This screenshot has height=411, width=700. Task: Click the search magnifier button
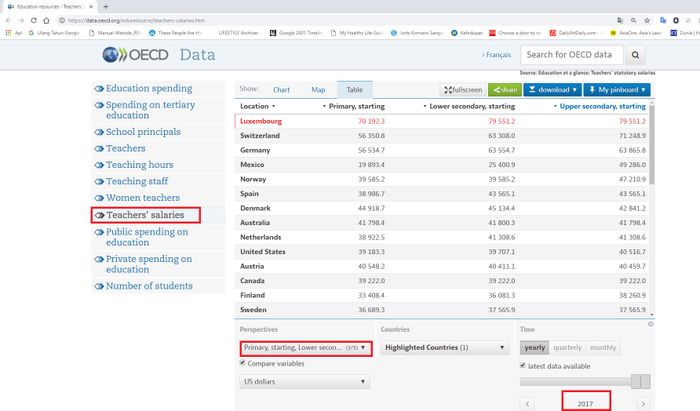click(635, 55)
